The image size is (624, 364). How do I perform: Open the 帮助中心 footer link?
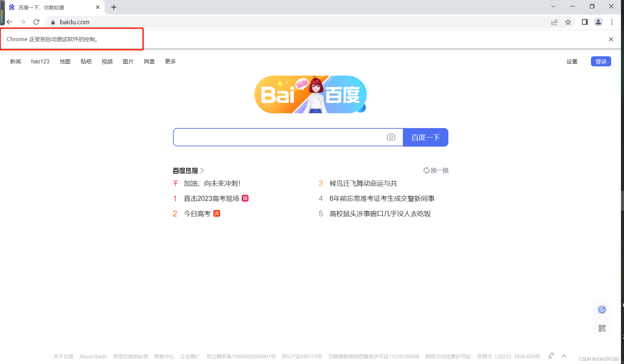point(164,357)
